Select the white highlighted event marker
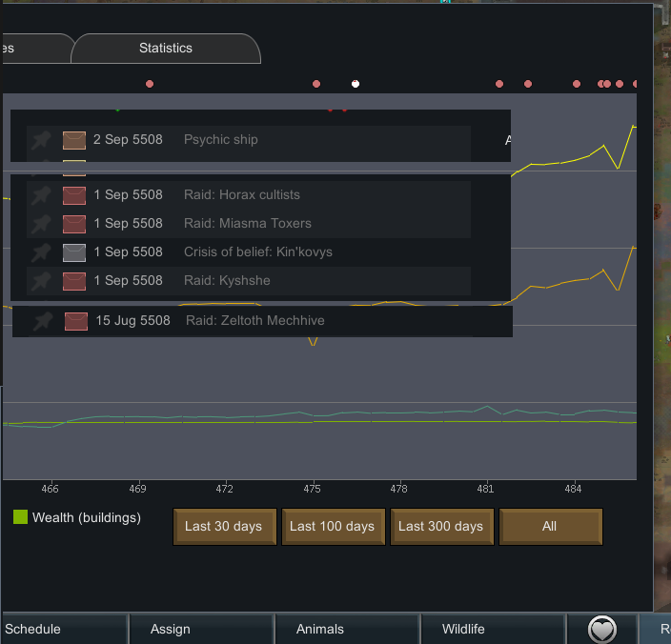The height and width of the screenshot is (644, 671). click(x=356, y=84)
